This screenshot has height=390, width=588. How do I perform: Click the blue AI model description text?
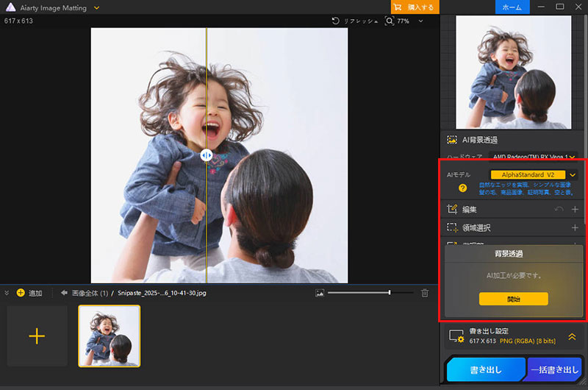[526, 188]
